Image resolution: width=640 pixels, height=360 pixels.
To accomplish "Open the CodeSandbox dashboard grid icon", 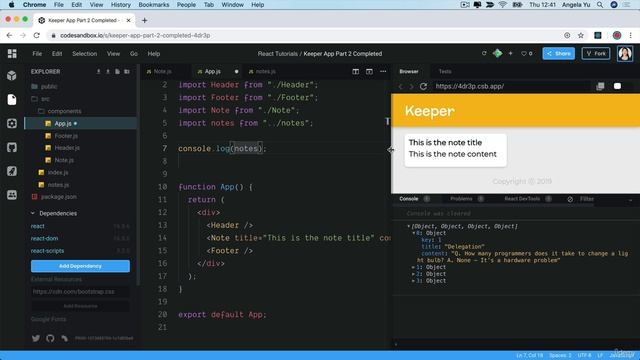I will tap(12, 53).
